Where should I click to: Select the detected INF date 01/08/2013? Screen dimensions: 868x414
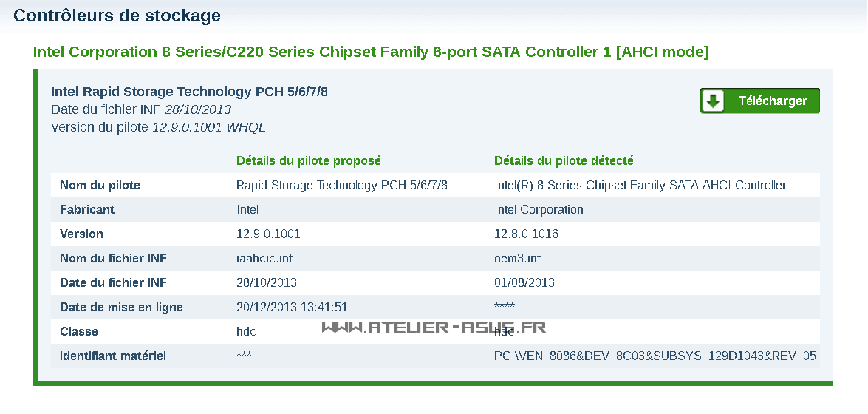524,282
